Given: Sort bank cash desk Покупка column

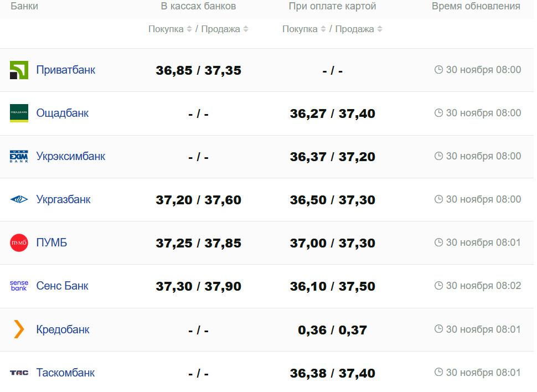Looking at the screenshot, I should [189, 29].
